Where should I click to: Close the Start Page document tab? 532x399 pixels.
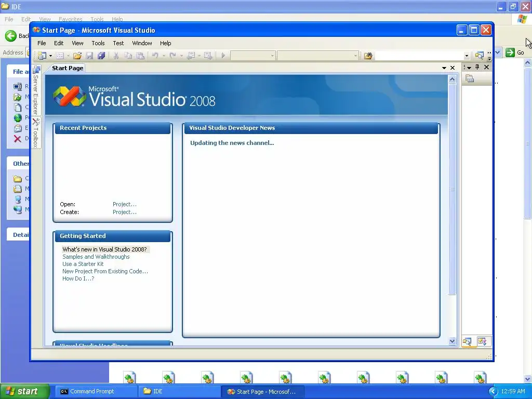(453, 68)
